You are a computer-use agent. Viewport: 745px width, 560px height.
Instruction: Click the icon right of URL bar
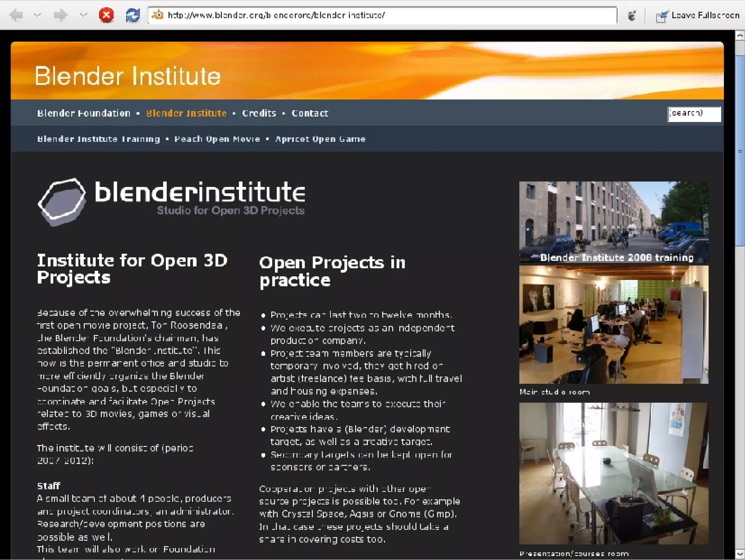pyautogui.click(x=632, y=16)
